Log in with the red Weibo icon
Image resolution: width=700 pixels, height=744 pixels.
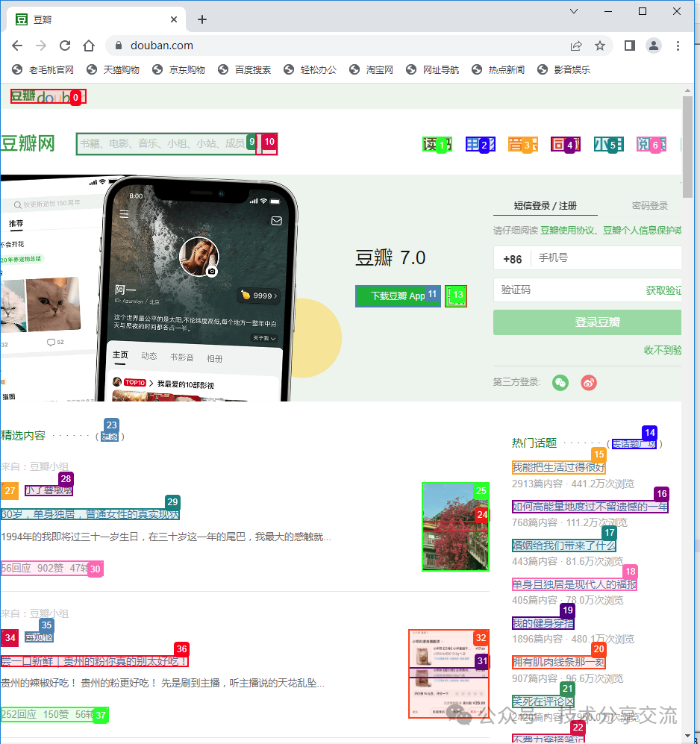pos(589,382)
